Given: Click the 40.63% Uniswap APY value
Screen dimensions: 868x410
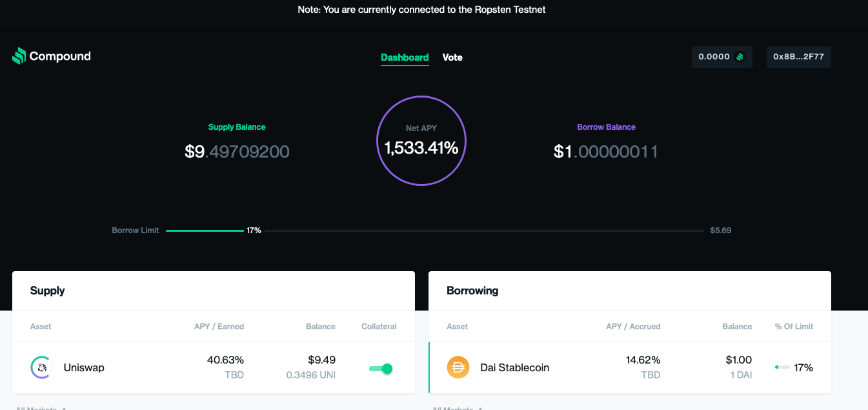Looking at the screenshot, I should click(x=225, y=360).
